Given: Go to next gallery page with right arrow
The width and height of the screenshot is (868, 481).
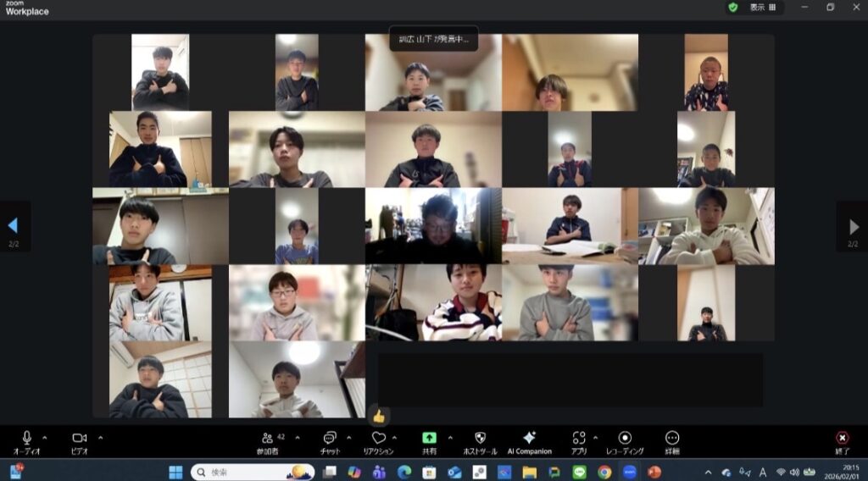Looking at the screenshot, I should [852, 226].
